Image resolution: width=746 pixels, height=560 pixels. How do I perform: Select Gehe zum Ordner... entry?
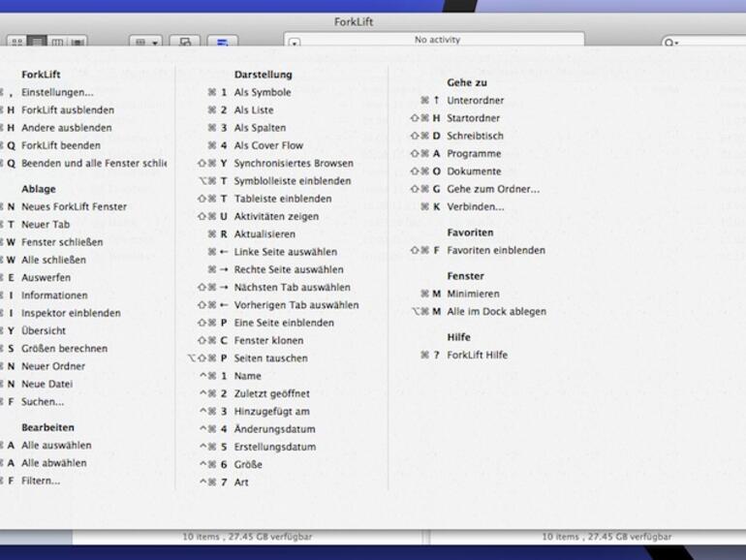[x=493, y=189]
